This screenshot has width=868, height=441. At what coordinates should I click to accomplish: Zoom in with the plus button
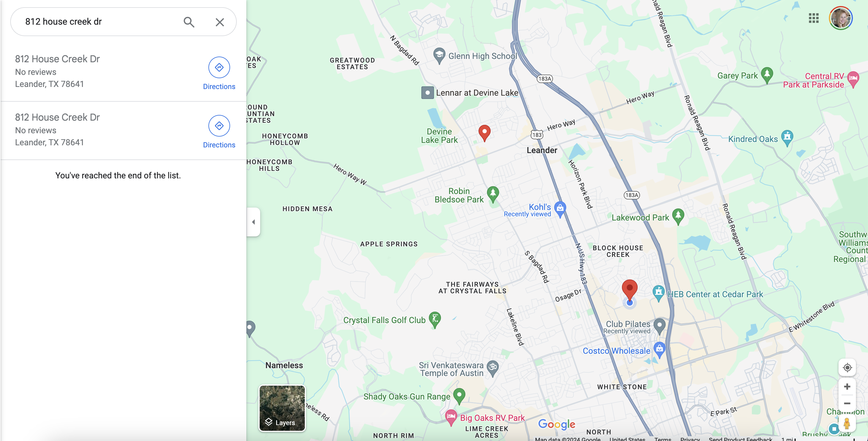[x=847, y=386]
